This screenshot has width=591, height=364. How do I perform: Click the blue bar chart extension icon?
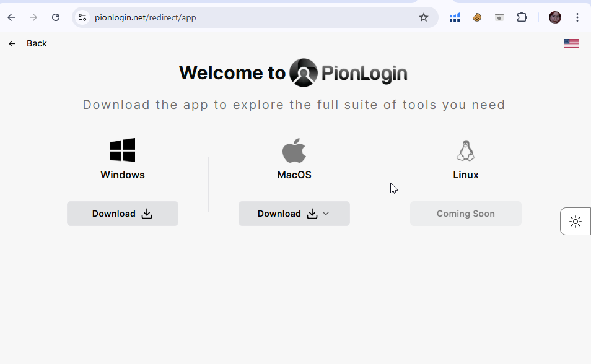(x=455, y=17)
